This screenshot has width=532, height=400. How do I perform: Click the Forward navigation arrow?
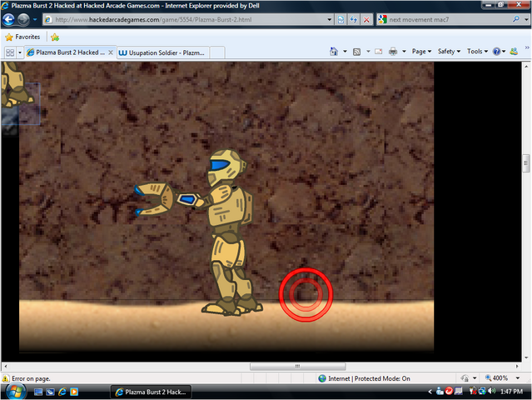(23, 20)
